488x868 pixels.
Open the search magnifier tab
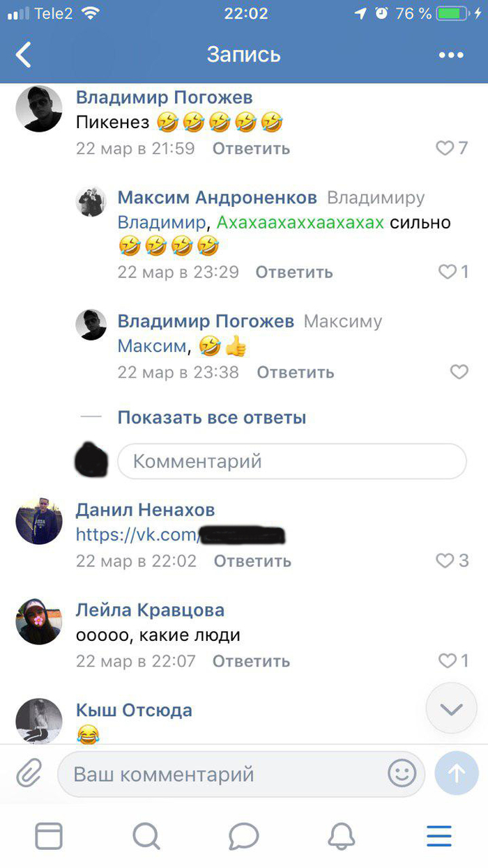pyautogui.click(x=146, y=836)
